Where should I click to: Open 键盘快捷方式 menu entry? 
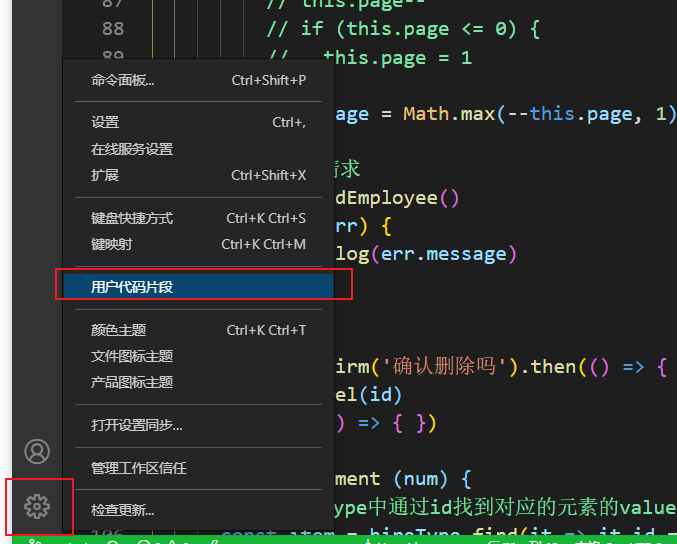point(198,218)
